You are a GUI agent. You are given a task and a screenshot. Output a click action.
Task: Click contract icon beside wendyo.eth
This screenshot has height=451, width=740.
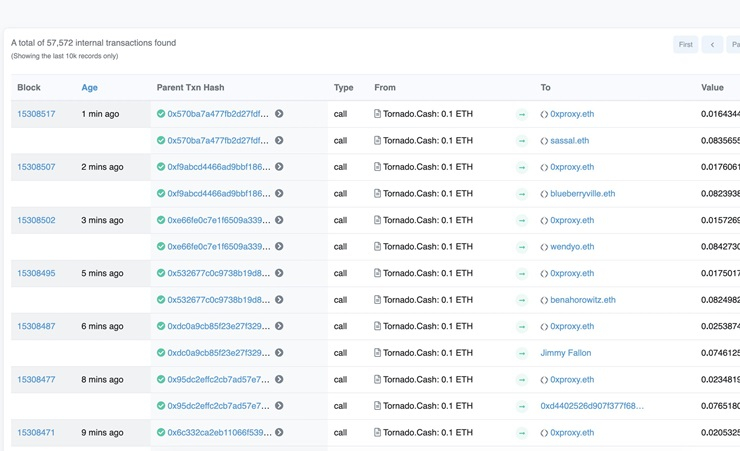click(x=544, y=247)
